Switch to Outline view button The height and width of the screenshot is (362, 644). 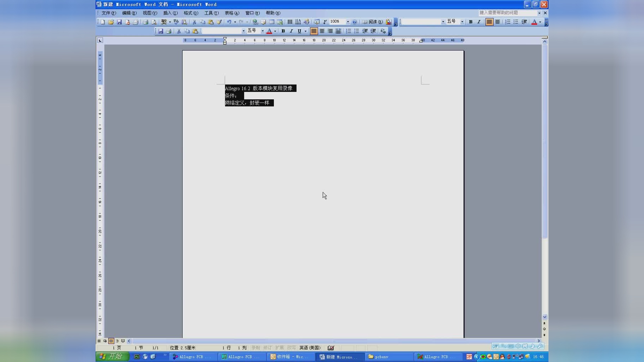(117, 341)
